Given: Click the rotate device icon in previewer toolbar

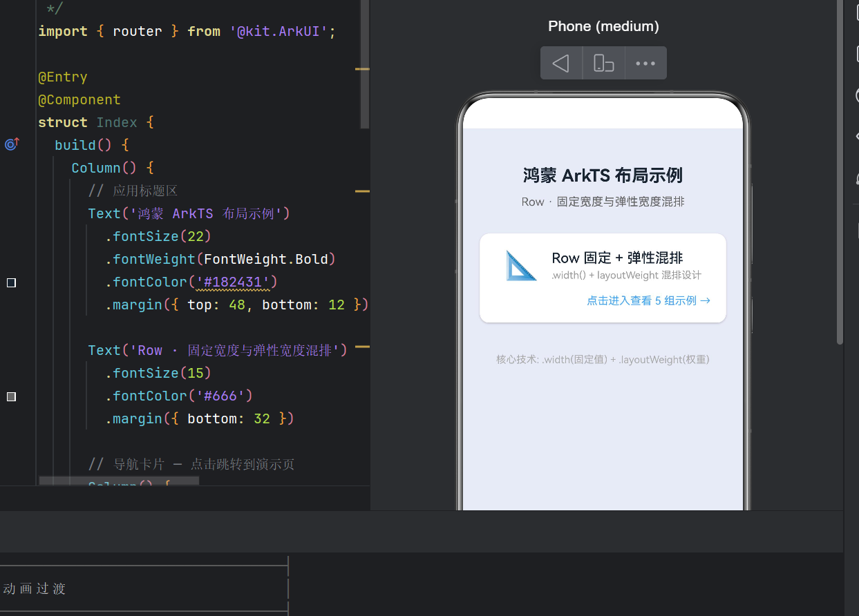Looking at the screenshot, I should 603,64.
